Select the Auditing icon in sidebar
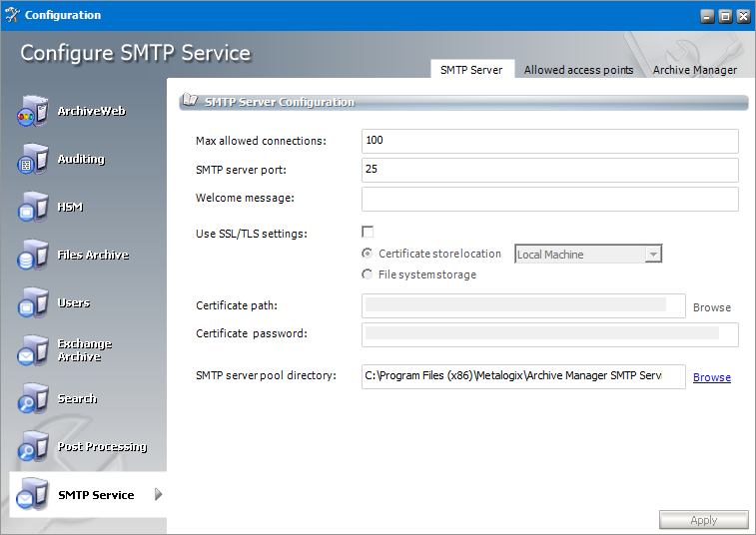The width and height of the screenshot is (756, 535). [32, 160]
